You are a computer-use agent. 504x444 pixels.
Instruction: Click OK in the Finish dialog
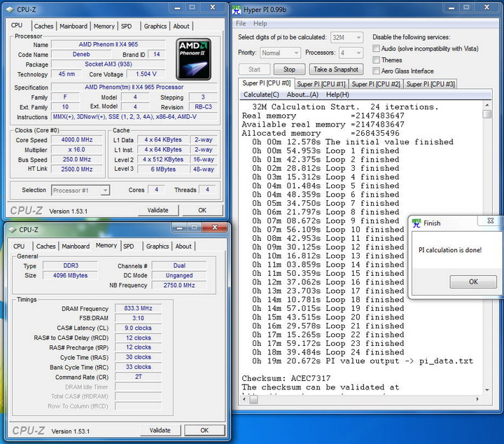tap(473, 282)
